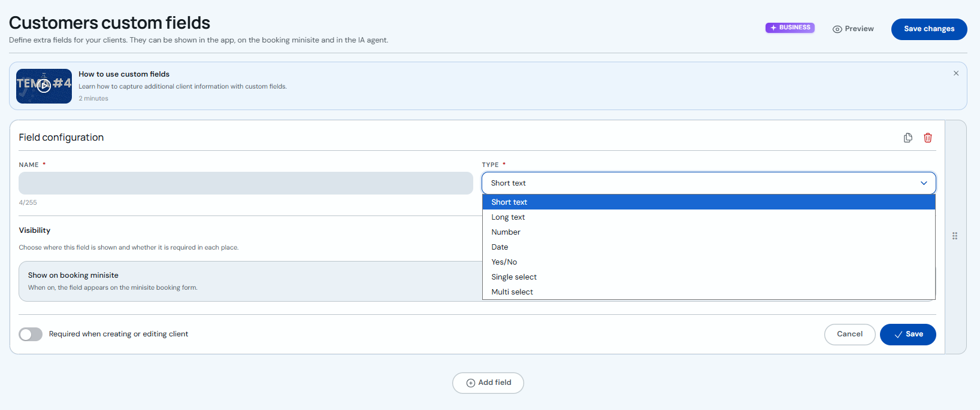This screenshot has width=980, height=410.
Task: Select Short text option in list
Action: 709,202
